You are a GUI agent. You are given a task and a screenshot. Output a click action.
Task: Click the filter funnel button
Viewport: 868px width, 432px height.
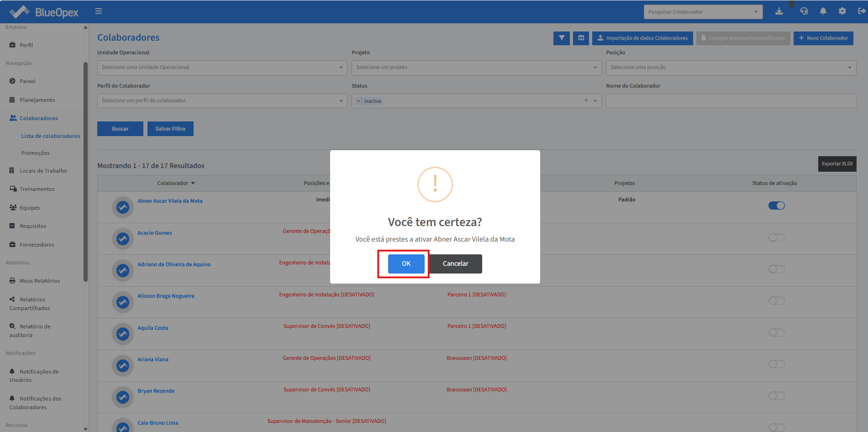562,38
